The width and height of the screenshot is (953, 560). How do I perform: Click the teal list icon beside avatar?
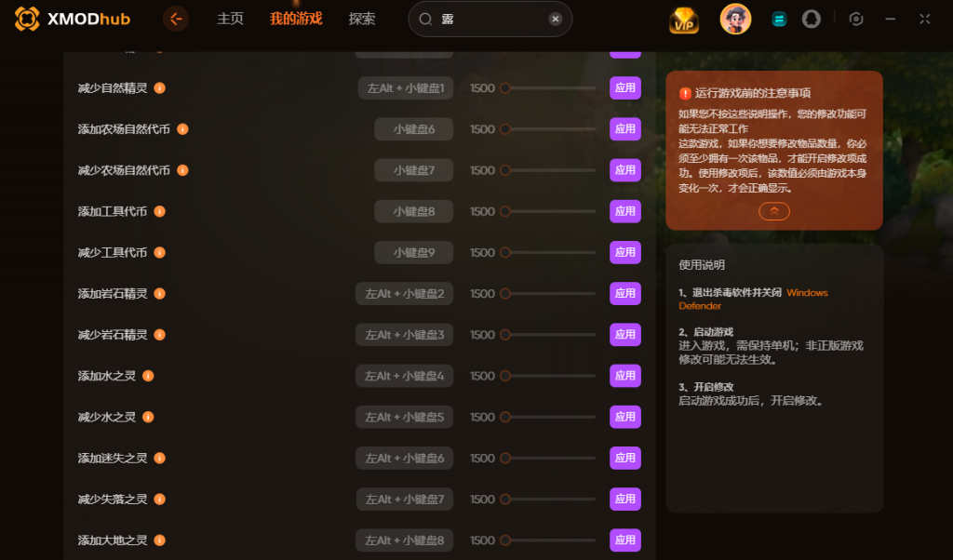[779, 20]
